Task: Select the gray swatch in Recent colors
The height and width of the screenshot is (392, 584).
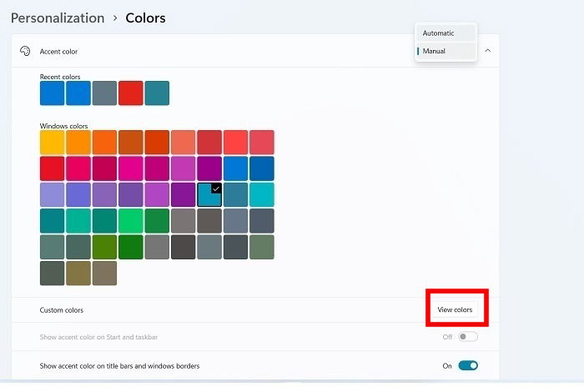Action: [x=104, y=93]
